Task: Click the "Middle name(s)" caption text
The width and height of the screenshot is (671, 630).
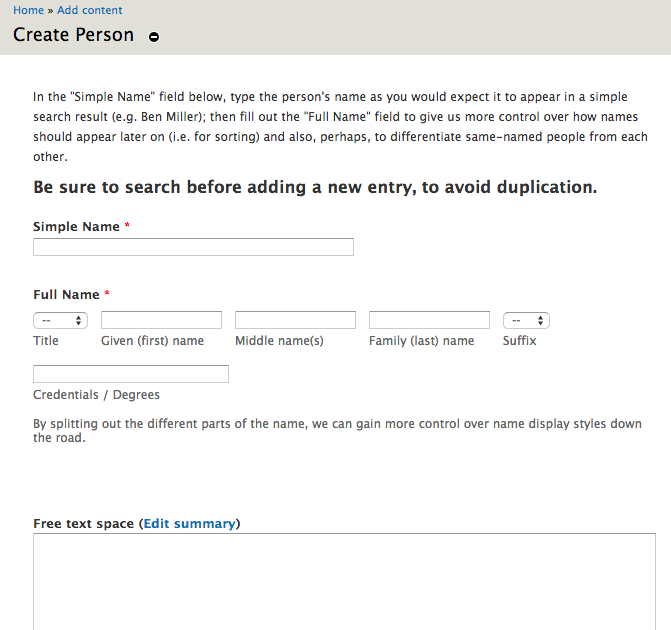Action: [279, 341]
